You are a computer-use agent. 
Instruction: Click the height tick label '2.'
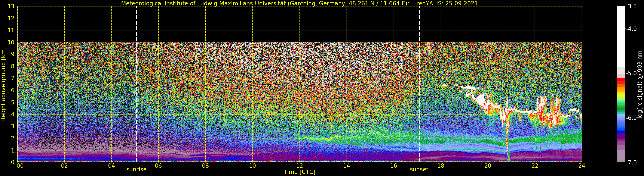[x=13, y=138]
